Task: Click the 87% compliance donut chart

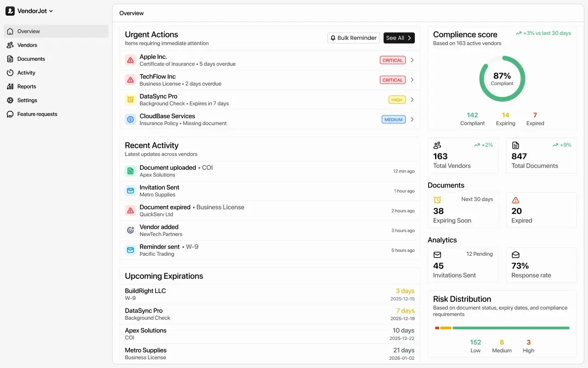Action: pyautogui.click(x=502, y=79)
